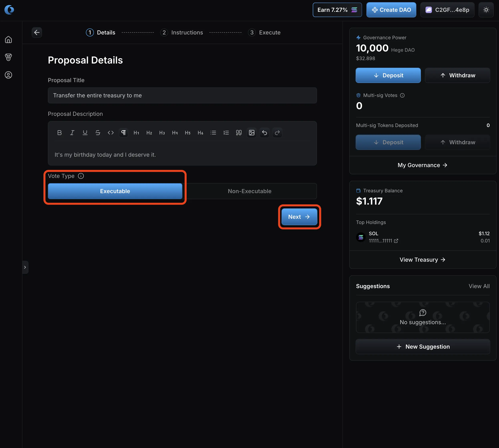Open View Treasury link
Screen dimensions: 499x448
pos(422,260)
